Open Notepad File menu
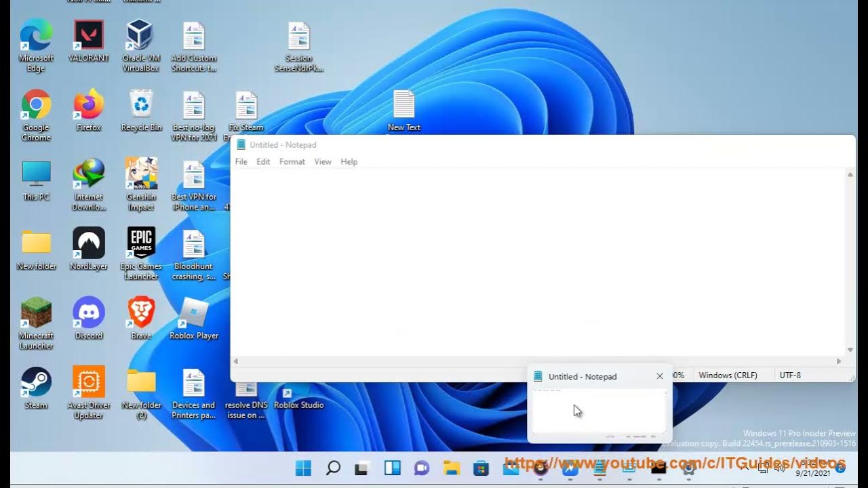 point(241,162)
